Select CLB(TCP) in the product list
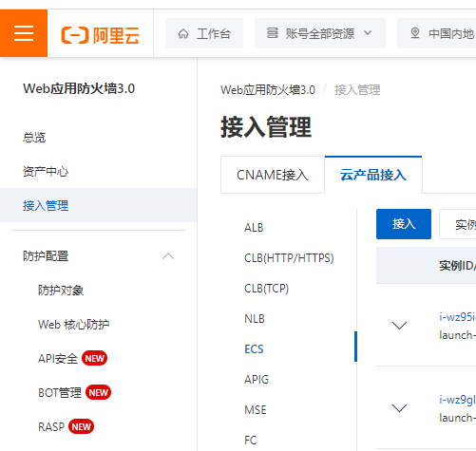This screenshot has width=476, height=451. click(266, 289)
